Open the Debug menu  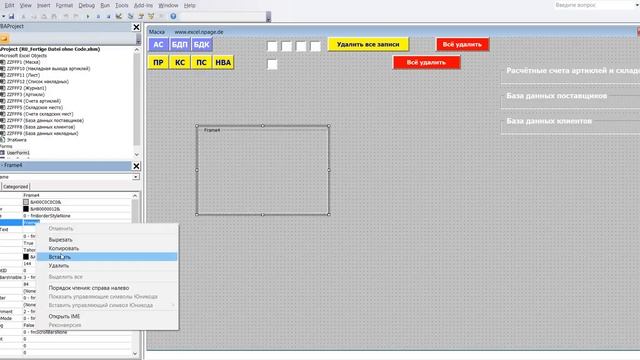[x=86, y=5]
